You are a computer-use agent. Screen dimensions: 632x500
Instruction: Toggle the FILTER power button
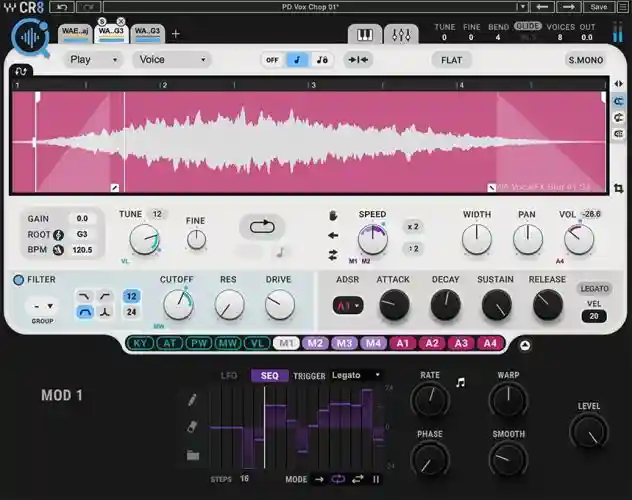click(18, 280)
